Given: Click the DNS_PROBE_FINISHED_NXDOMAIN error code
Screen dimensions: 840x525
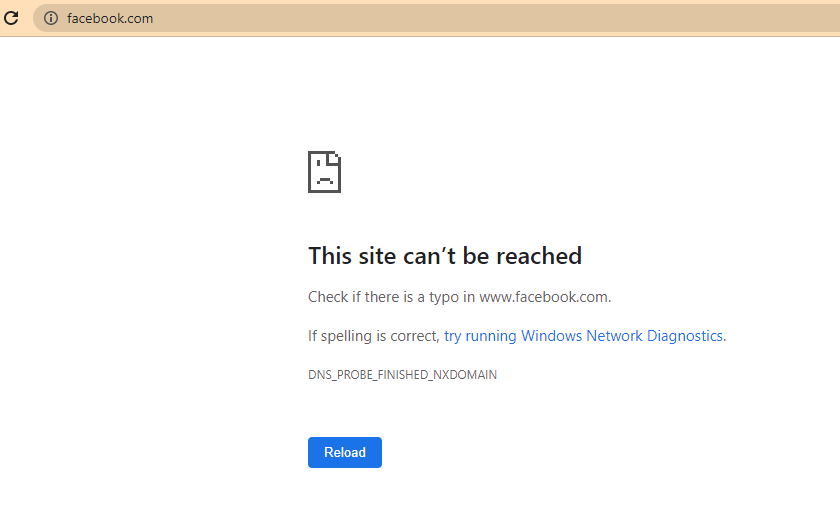Looking at the screenshot, I should click(402, 374).
